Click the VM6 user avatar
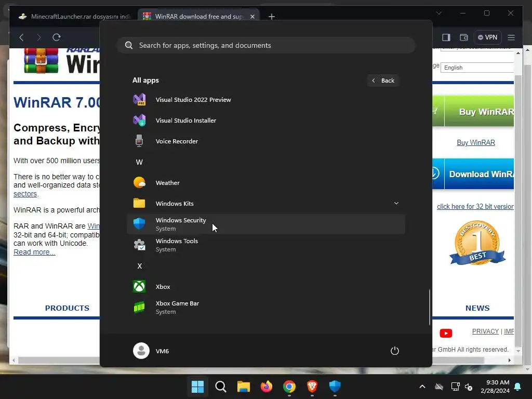532x399 pixels. pos(141,351)
